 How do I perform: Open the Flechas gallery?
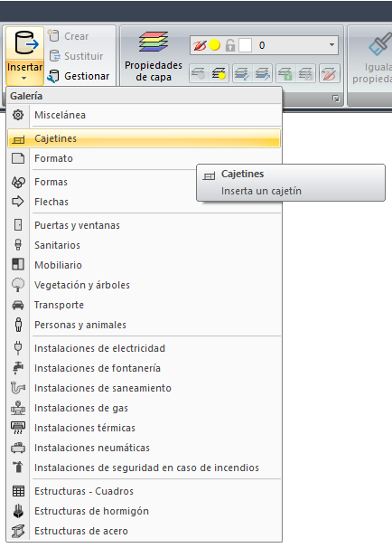(x=144, y=202)
